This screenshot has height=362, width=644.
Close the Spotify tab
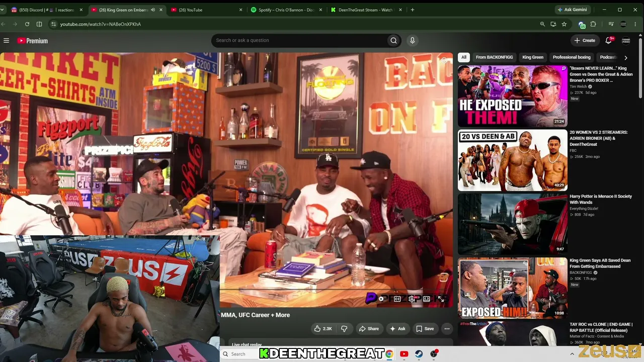click(x=320, y=10)
